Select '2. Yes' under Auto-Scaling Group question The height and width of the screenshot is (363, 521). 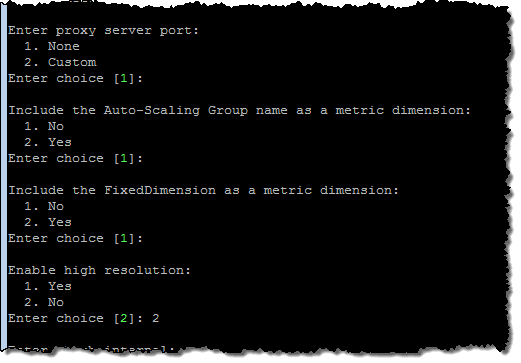(48, 142)
